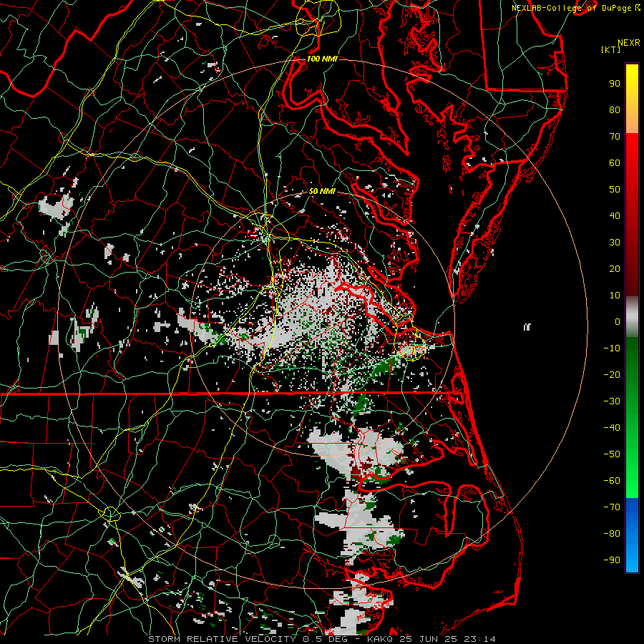This screenshot has width=644, height=644.
Task: Select the "90" value on the velocity scale
Action: click(x=615, y=84)
